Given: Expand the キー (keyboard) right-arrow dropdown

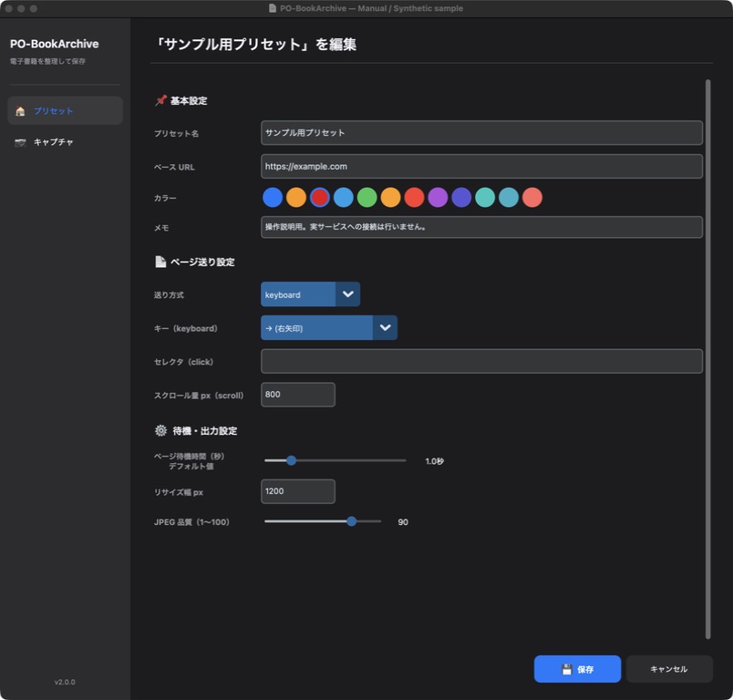Looking at the screenshot, I should point(329,327).
